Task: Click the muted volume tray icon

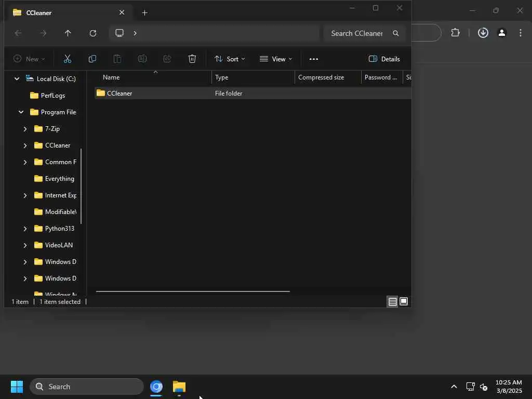Action: pyautogui.click(x=484, y=387)
